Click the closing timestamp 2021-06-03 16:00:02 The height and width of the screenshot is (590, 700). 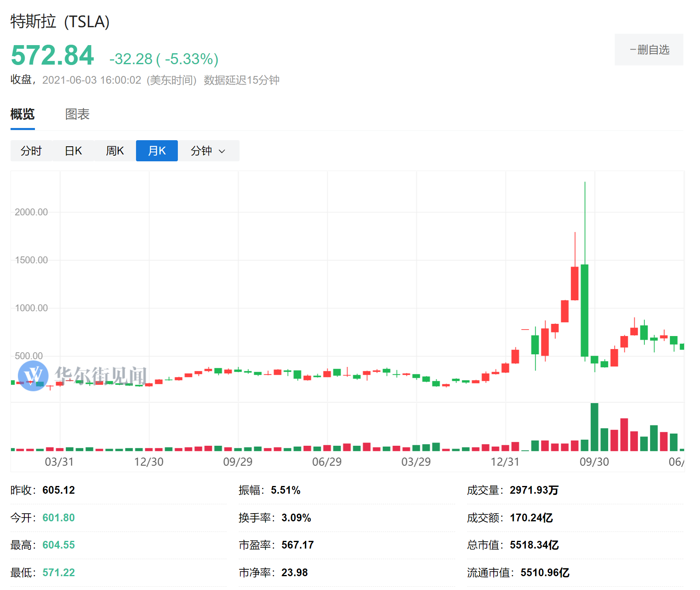tap(92, 80)
